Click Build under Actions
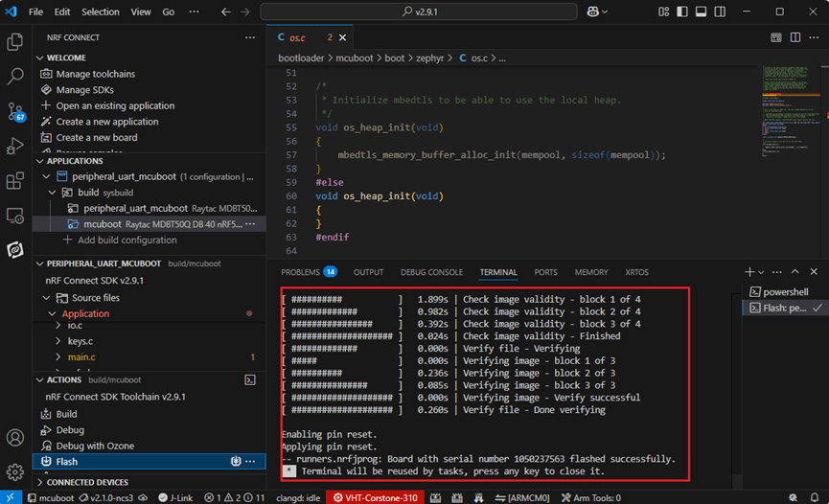829x504 pixels. (66, 414)
